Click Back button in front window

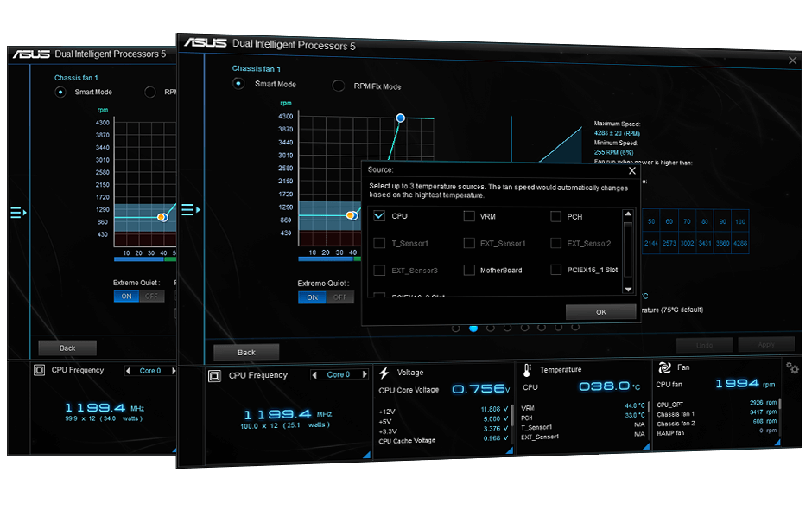click(x=246, y=352)
